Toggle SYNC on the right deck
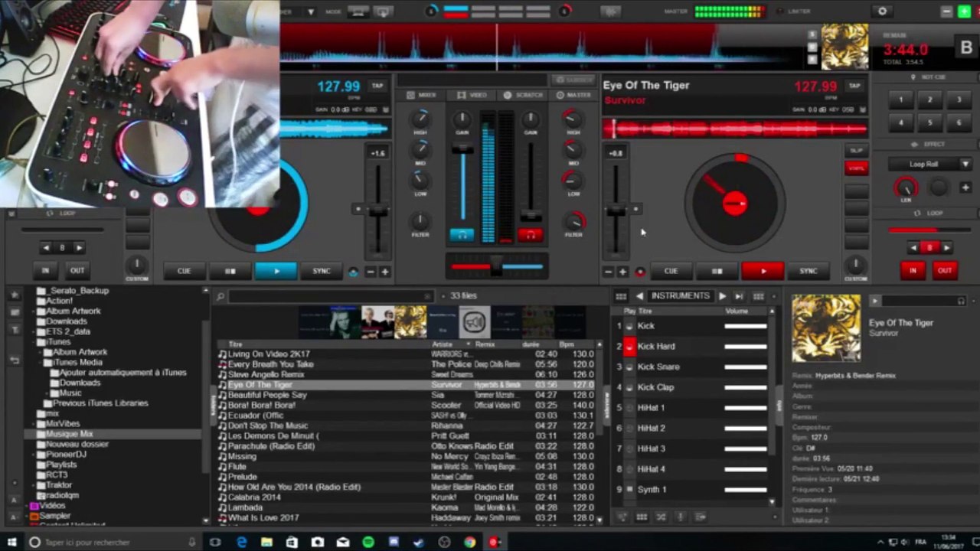 pyautogui.click(x=808, y=271)
